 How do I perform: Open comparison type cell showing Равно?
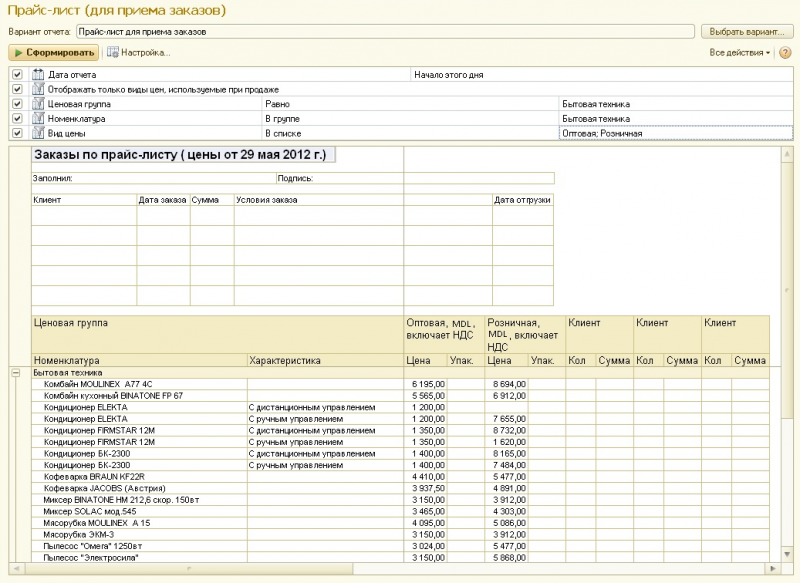pyautogui.click(x=410, y=104)
